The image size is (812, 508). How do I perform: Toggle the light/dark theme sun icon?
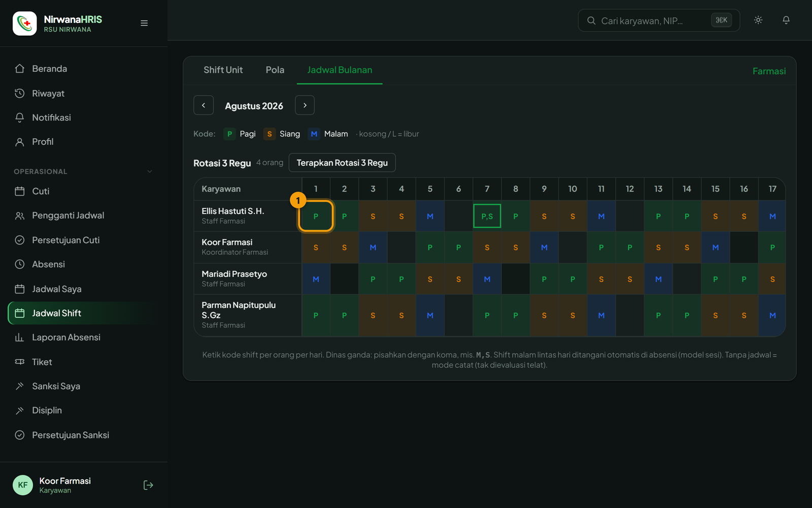click(758, 20)
